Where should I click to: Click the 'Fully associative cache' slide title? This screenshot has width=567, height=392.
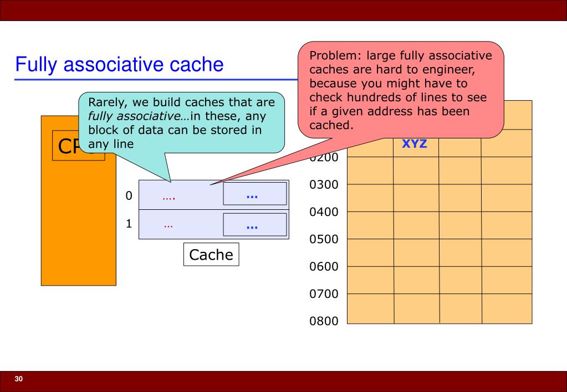pyautogui.click(x=119, y=64)
